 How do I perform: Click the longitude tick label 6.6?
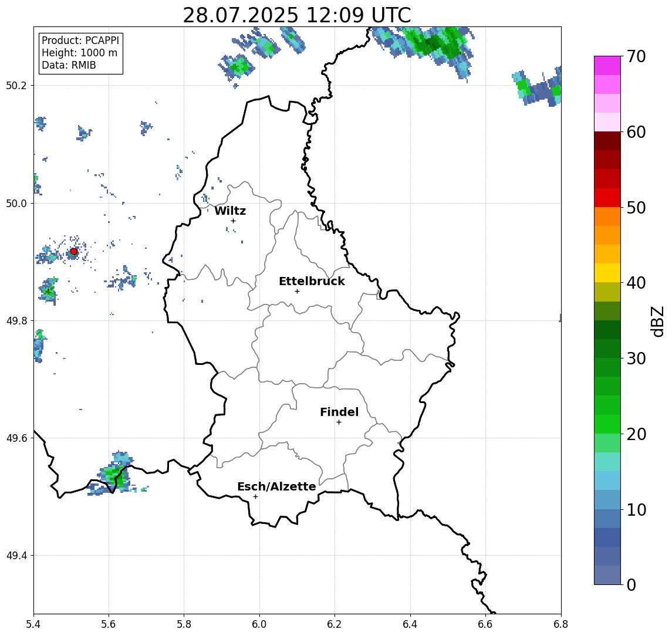pyautogui.click(x=485, y=624)
